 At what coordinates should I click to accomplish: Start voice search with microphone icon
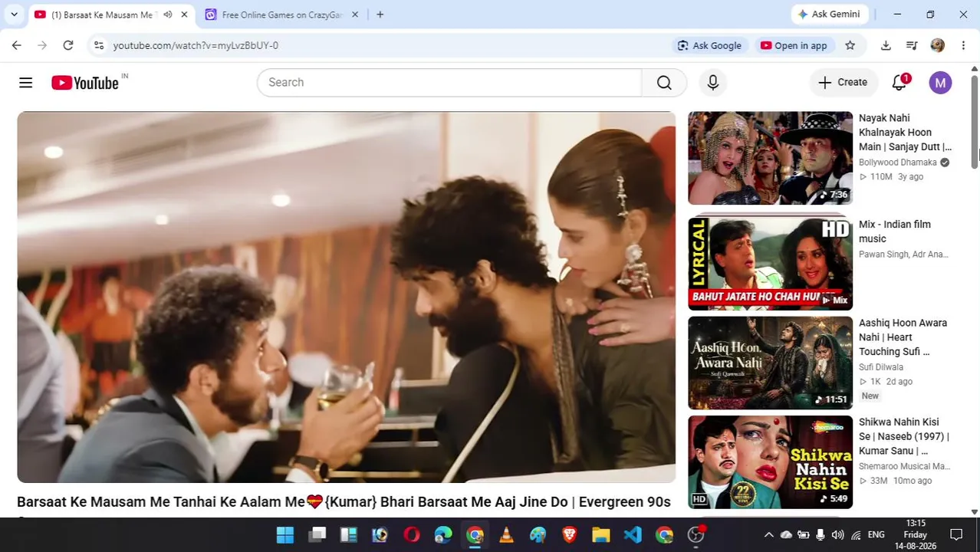(x=713, y=83)
